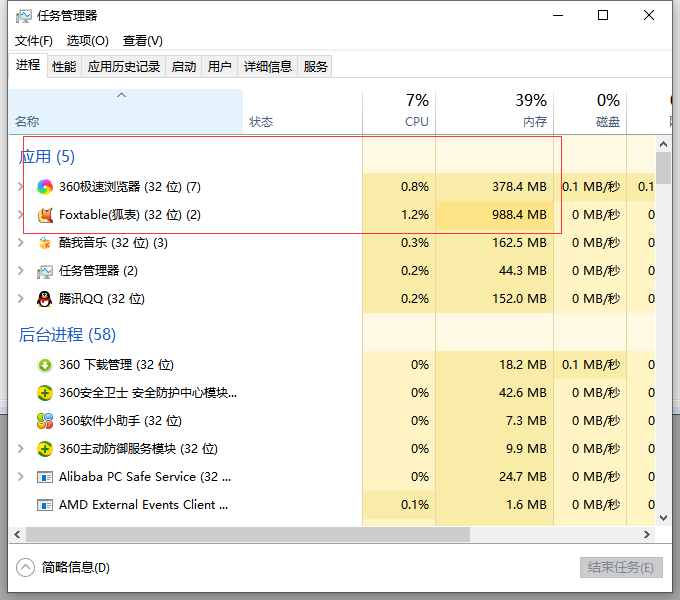The width and height of the screenshot is (680, 600).
Task: Click the 360极速浏览器 rainbow icon
Action: [45, 187]
